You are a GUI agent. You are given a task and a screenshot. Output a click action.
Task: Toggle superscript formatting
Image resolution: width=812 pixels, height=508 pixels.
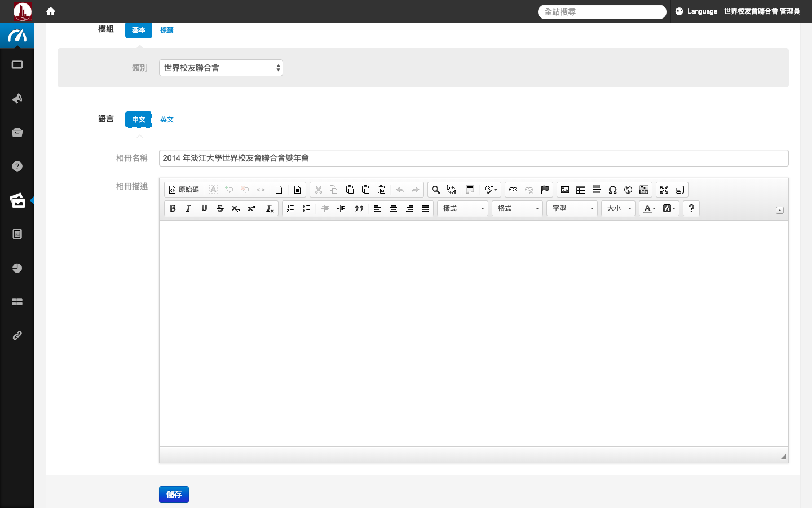coord(251,208)
